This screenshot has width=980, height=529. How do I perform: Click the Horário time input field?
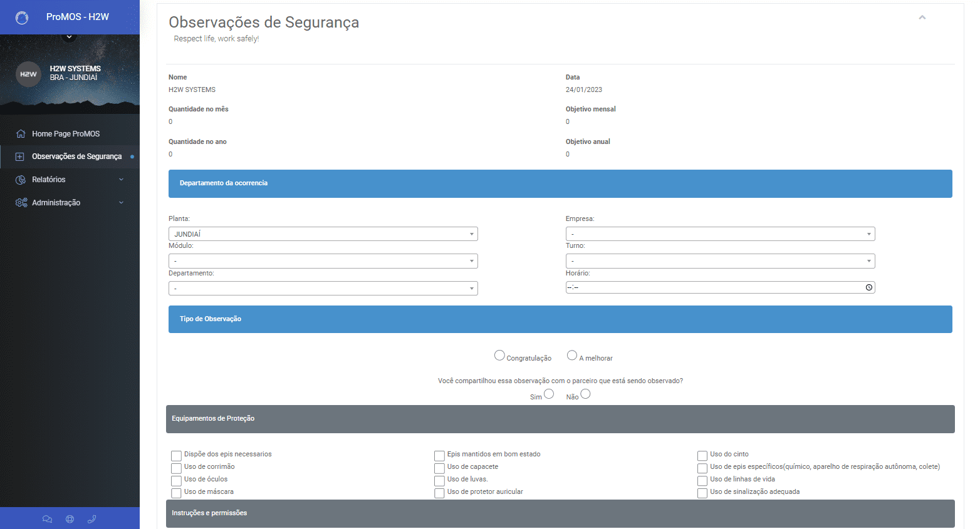click(721, 287)
